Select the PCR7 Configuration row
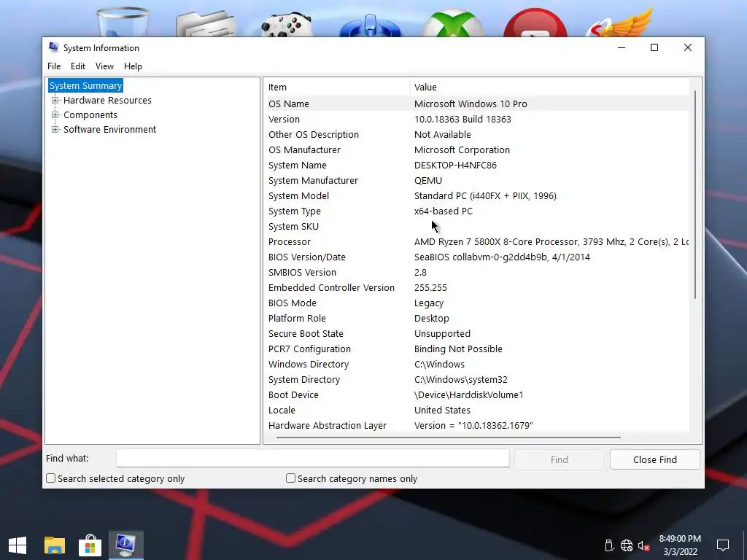Screen dimensions: 747x560 point(477,349)
